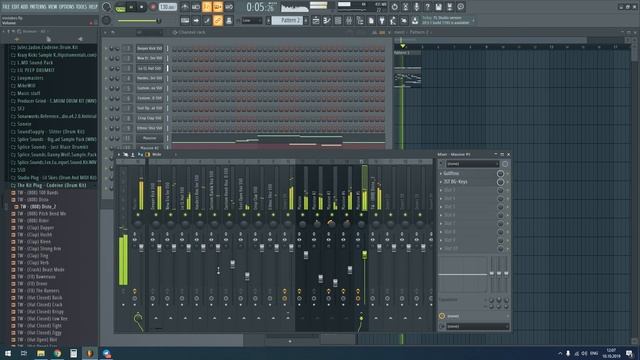This screenshot has height=360, width=640.
Task: Click the audio editor scissors icon
Action: 405,7
